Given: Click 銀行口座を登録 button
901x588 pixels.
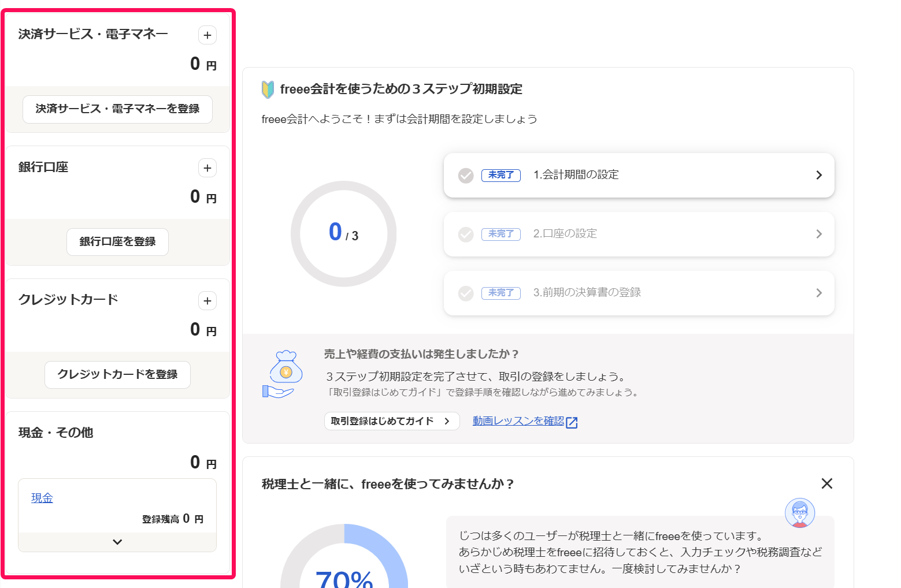Looking at the screenshot, I should coord(117,242).
